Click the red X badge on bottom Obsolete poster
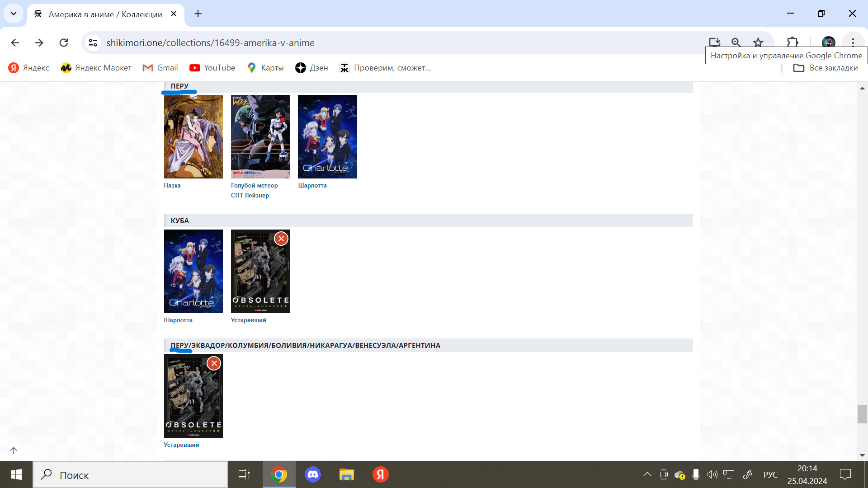868x488 pixels. coord(214,363)
